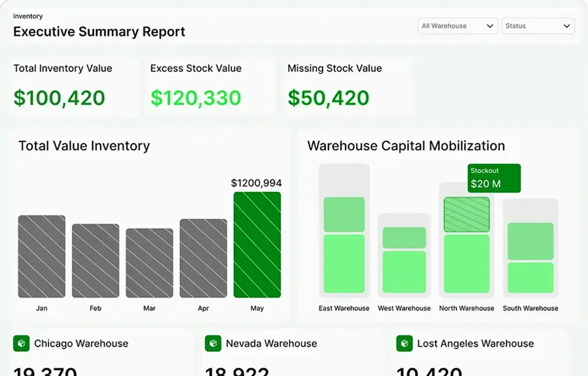Screen dimensions: 588x376
Task: Select the gray Jan bar
Action: [x=41, y=256]
